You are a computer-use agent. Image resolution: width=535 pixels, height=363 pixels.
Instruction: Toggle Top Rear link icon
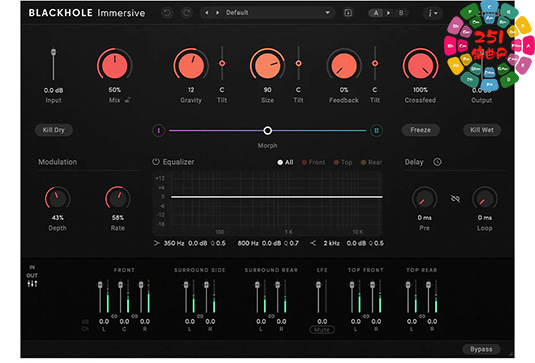coord(422,317)
